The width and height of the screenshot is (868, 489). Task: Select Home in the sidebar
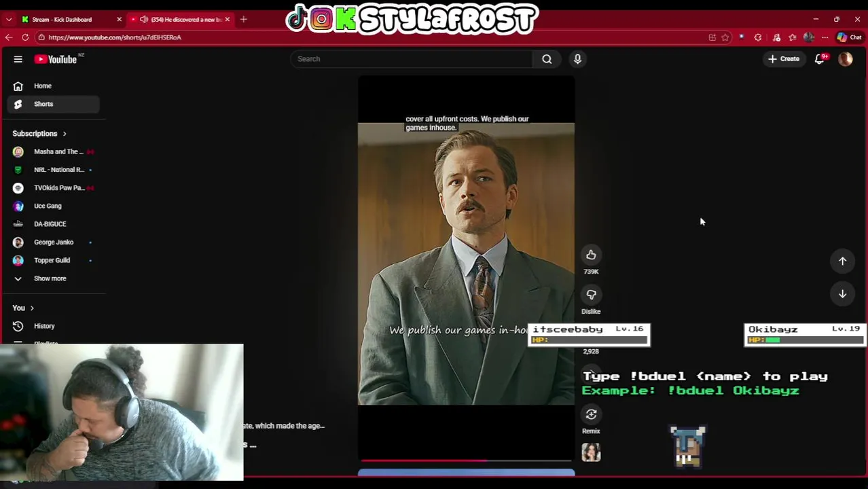coord(53,86)
